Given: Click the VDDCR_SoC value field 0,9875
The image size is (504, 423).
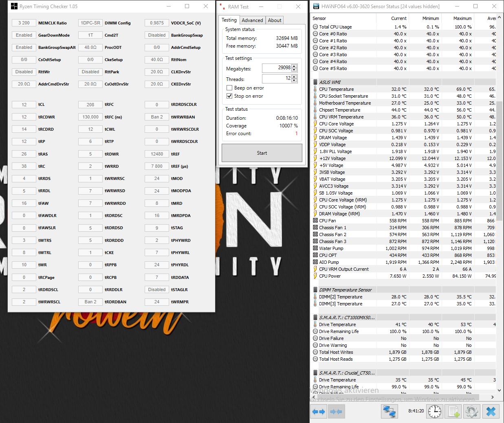Looking at the screenshot, I should 157,23.
